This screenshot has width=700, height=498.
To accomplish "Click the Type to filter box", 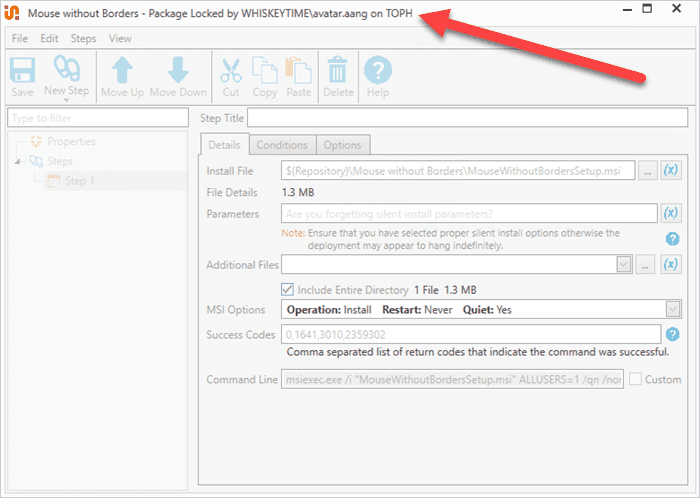I will click(x=98, y=118).
